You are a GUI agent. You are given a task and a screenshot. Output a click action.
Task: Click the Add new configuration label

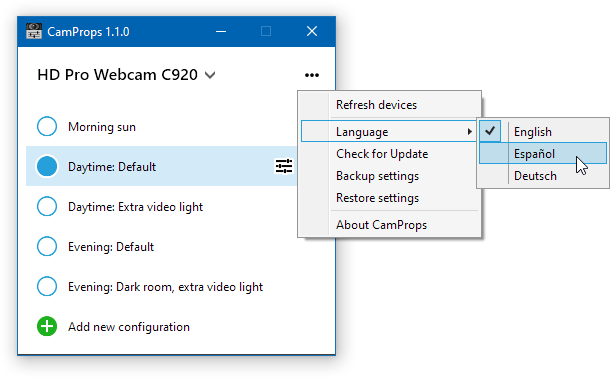[129, 327]
